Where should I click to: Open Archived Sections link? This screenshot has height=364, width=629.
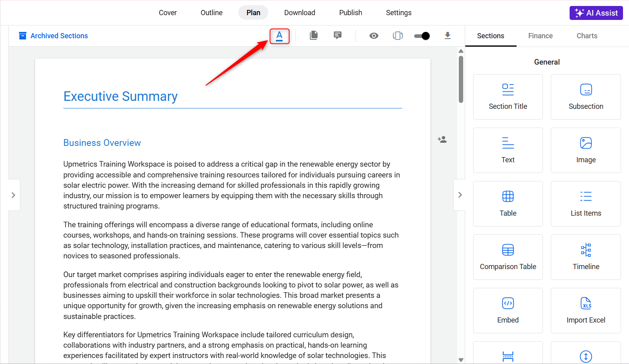(x=59, y=36)
